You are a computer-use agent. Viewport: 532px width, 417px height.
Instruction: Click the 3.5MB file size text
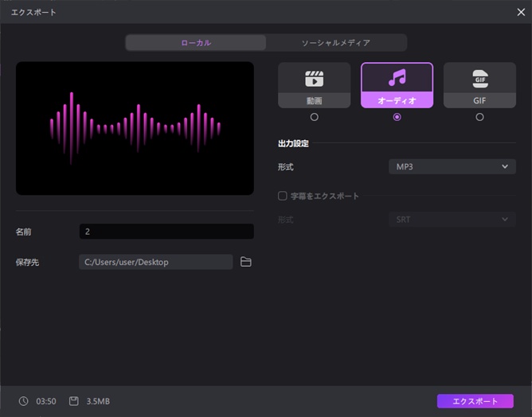(x=98, y=401)
